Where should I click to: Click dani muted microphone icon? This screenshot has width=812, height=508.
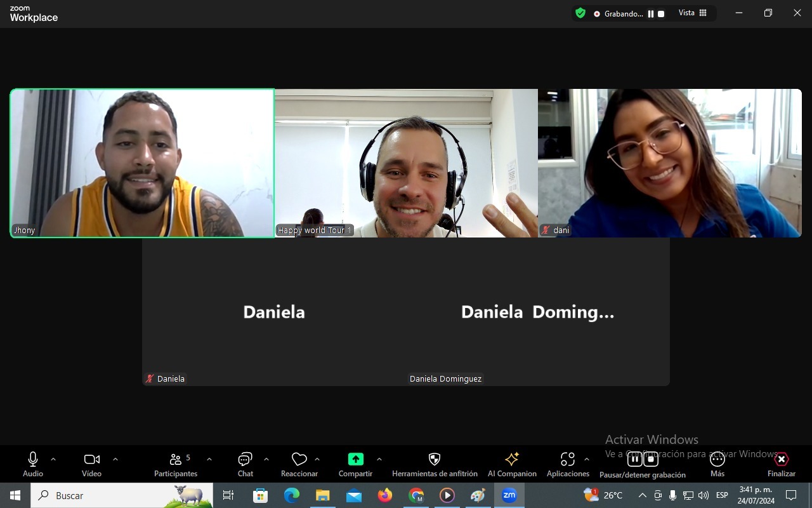pos(546,230)
